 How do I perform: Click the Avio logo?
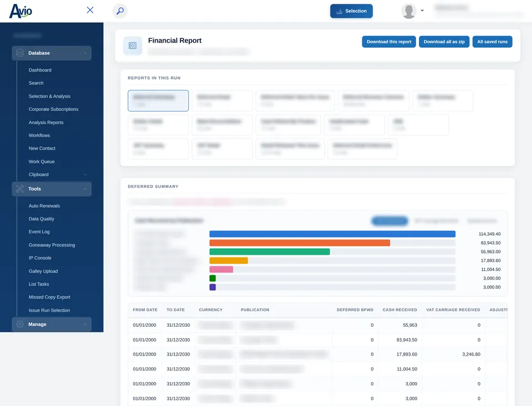[21, 11]
